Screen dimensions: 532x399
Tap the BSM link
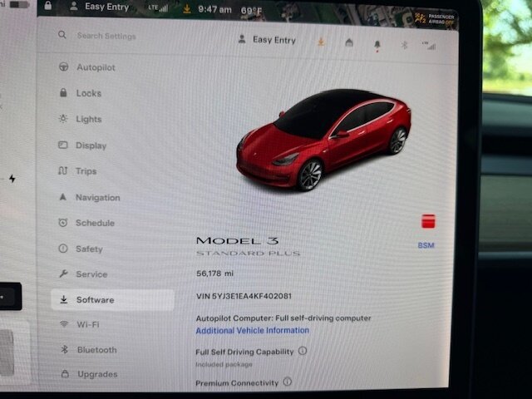[426, 245]
